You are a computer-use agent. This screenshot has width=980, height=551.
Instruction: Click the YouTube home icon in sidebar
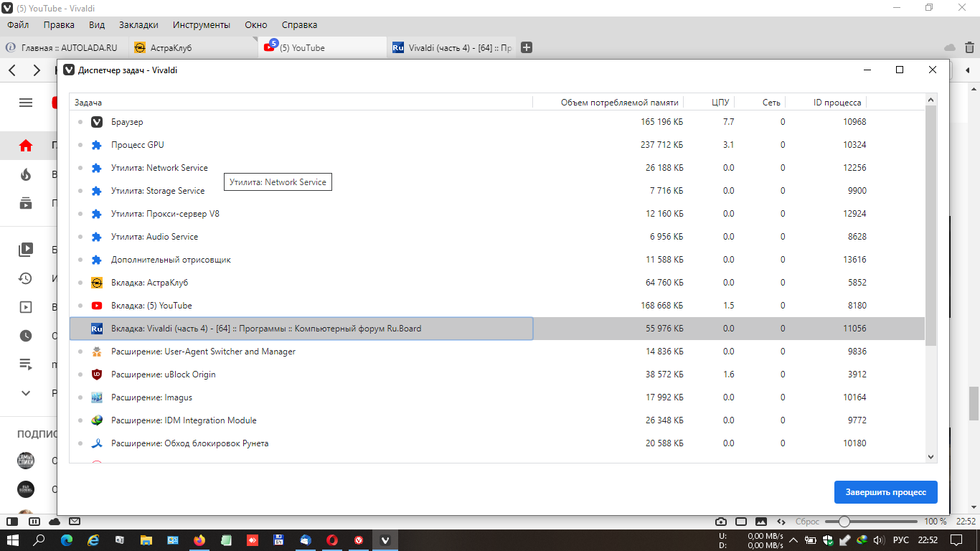tap(26, 146)
